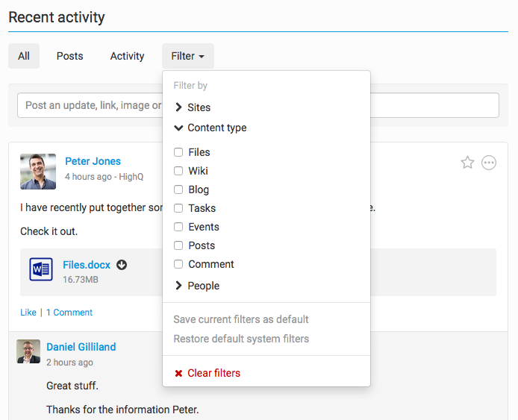Open the Filter dropdown button
Image resolution: width=518 pixels, height=420 pixels.
[x=187, y=56]
